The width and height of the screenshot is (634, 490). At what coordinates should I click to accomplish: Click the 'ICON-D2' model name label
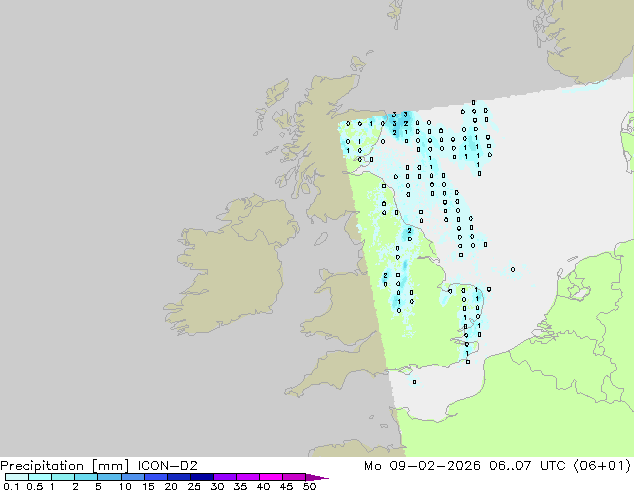(167, 466)
